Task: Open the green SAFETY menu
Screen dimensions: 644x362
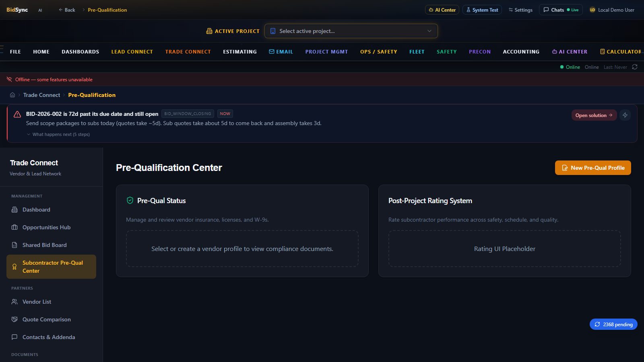Action: pyautogui.click(x=447, y=51)
